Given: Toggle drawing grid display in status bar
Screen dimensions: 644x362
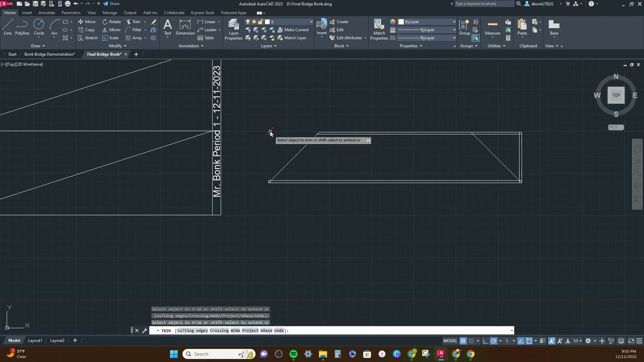Looking at the screenshot, I should point(463,341).
